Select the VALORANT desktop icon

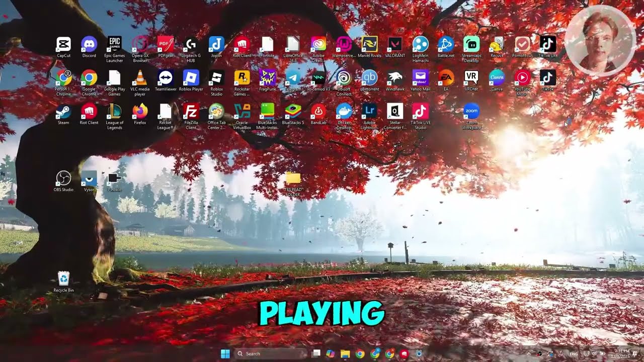coord(395,44)
